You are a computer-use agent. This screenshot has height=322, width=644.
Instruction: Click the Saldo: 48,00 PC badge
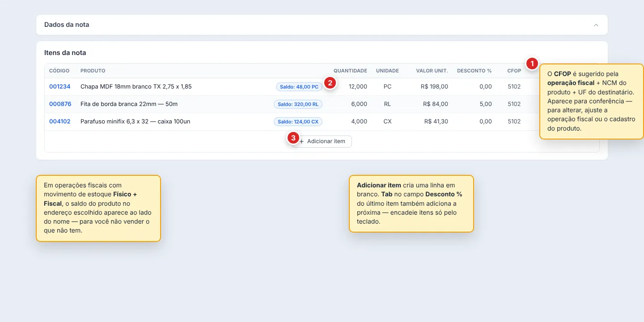(299, 87)
